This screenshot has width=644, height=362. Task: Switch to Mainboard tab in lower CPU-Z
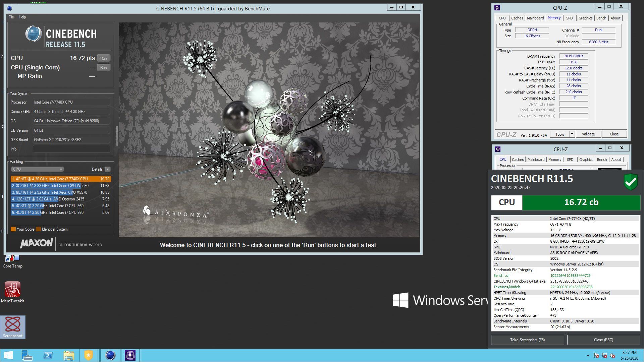click(x=536, y=160)
